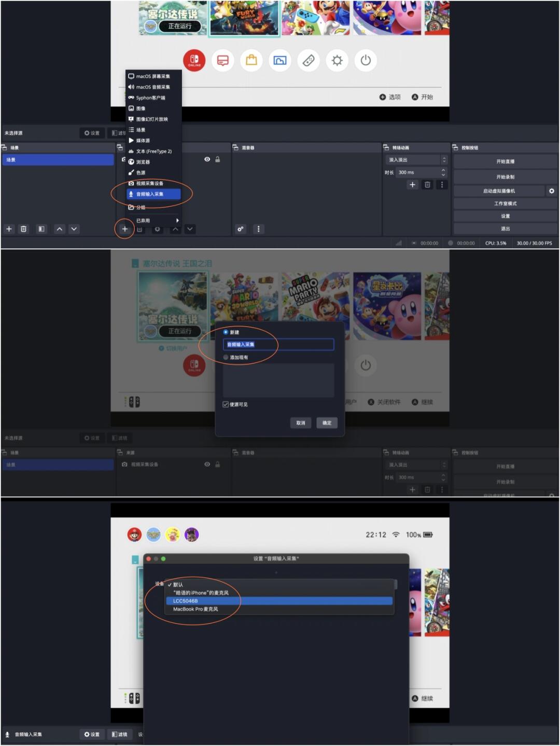
Task: Click the Switch Wi-Fi signal icon
Action: [x=396, y=534]
